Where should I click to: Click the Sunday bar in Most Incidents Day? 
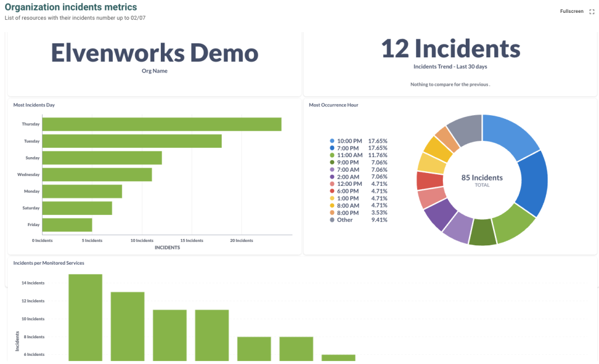[x=102, y=158]
